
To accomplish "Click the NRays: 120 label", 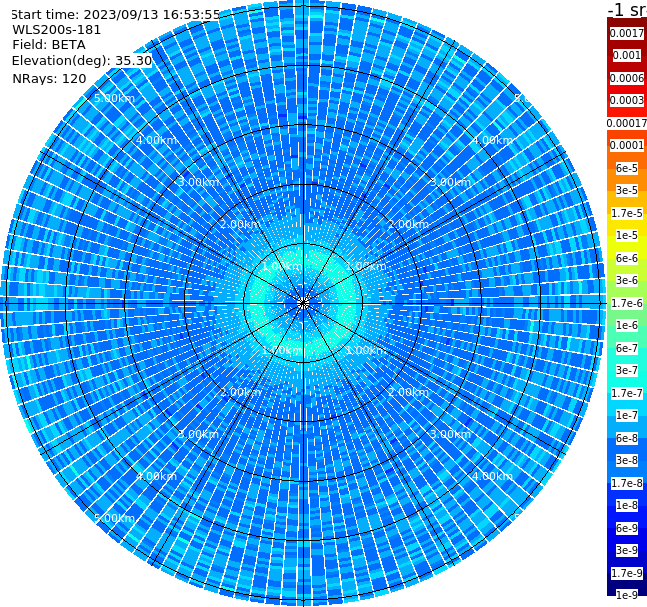I will pyautogui.click(x=49, y=78).
